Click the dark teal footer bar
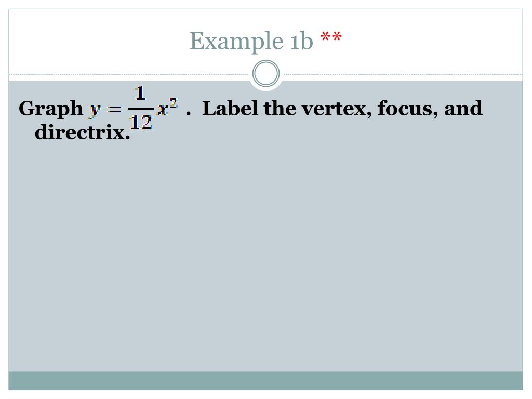This screenshot has width=532, height=399. tap(265, 381)
